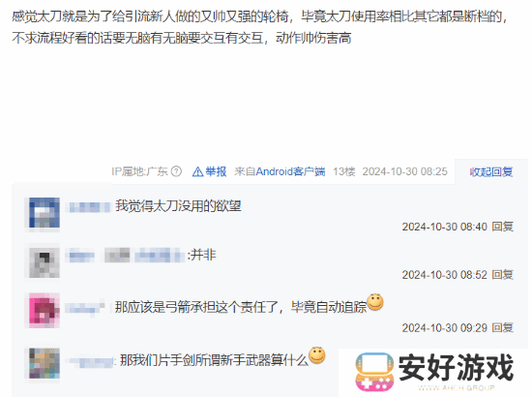532x397 pixels.
Task: Click the username before 并非
Action: [x=125, y=255]
